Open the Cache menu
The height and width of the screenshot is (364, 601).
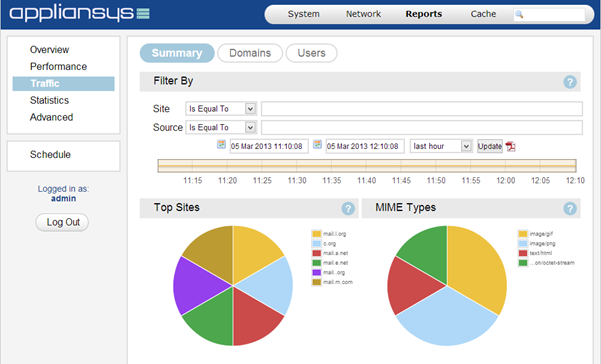click(483, 14)
